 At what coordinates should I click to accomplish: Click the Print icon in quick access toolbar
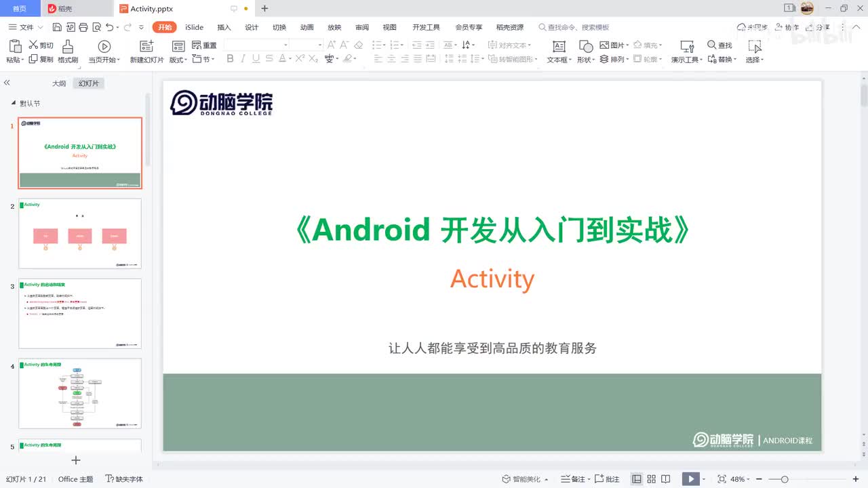click(x=83, y=27)
